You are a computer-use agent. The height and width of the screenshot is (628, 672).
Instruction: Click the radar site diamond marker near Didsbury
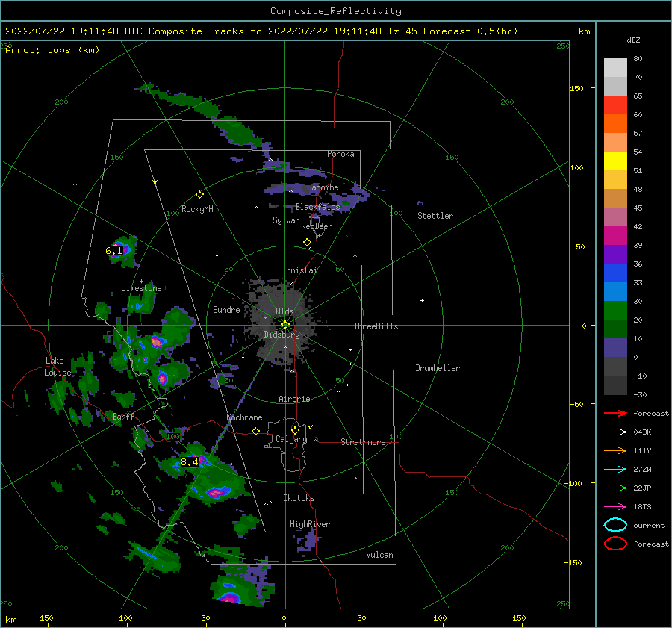click(285, 325)
